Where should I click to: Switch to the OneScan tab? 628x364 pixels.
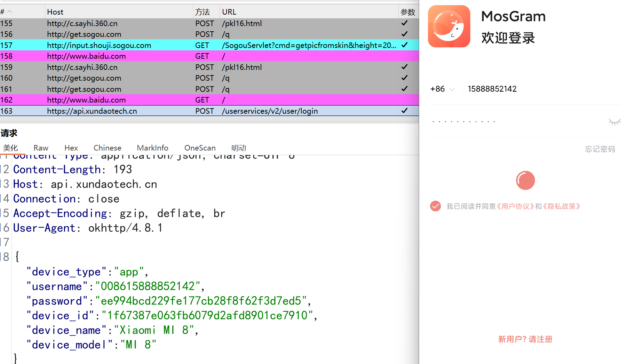(200, 148)
